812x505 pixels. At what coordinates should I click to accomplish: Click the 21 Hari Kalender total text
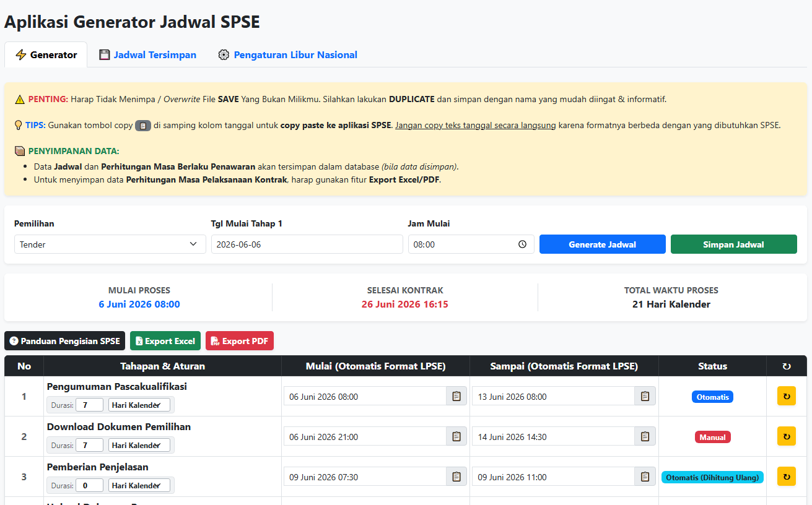pyautogui.click(x=671, y=304)
